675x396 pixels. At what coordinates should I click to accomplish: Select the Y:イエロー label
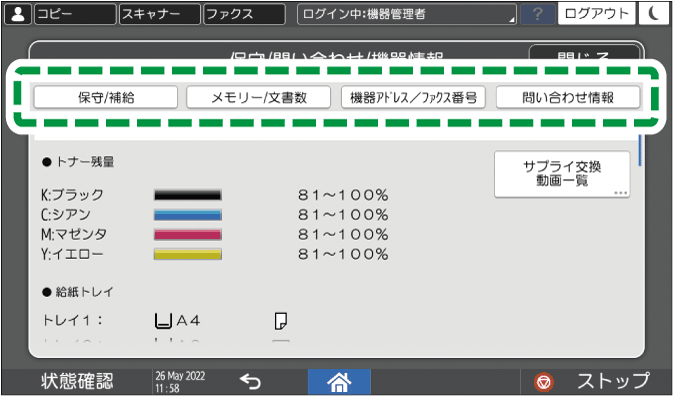pyautogui.click(x=72, y=254)
